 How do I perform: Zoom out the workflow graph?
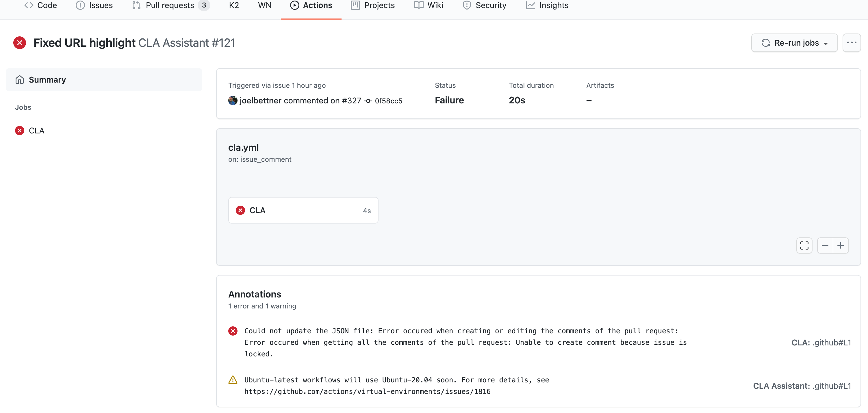click(x=825, y=245)
